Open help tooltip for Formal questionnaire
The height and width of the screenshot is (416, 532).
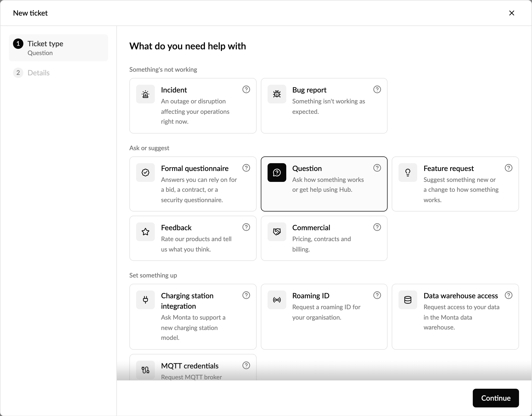point(246,168)
